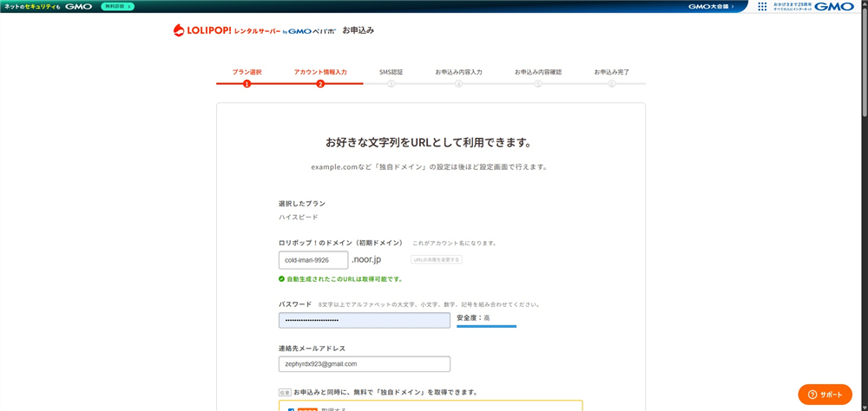
Task: Click the URLの末尾を変更する button
Action: [437, 259]
